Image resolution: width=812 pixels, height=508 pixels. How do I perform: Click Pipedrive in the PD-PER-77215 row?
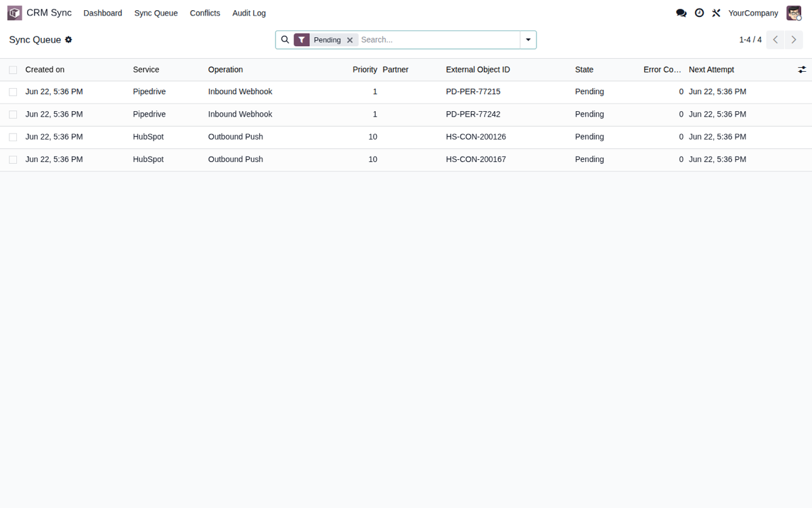coord(149,91)
